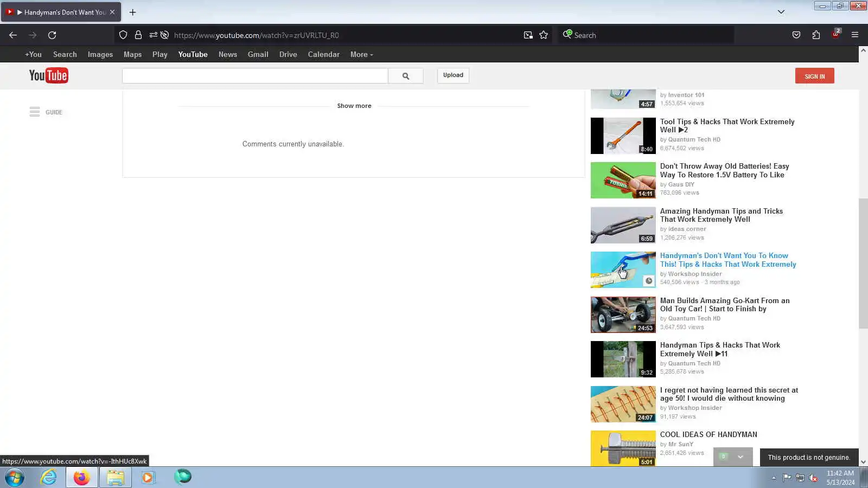
Task: Open Drive from the Google bar
Action: point(288,55)
